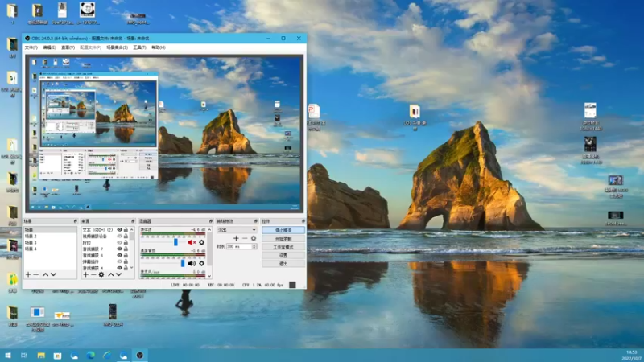Add a new scene with the plus icon in the 场景 panel
The height and width of the screenshot is (362, 644).
pyautogui.click(x=28, y=274)
